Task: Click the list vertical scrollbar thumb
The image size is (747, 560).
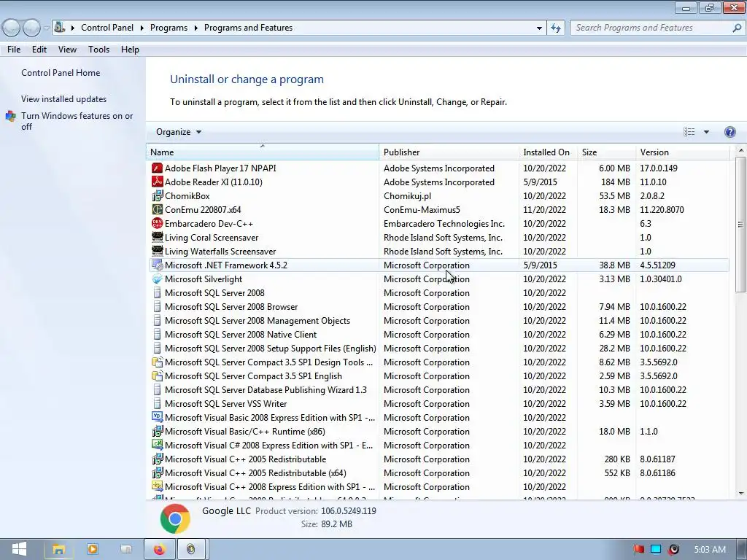Action: [740, 224]
